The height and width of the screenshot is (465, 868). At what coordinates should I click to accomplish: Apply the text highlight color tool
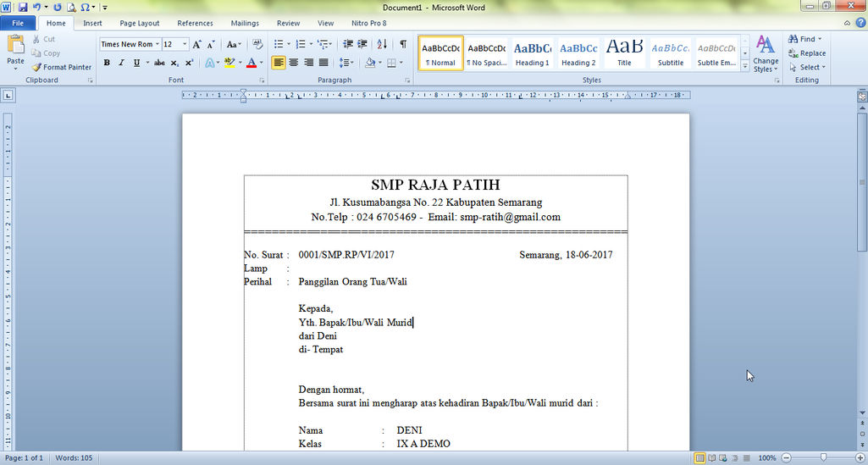[x=229, y=63]
